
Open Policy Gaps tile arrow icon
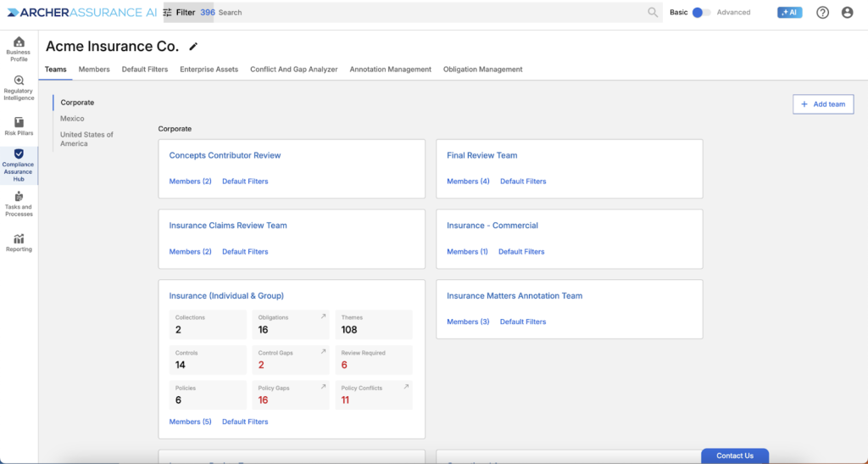tap(323, 387)
